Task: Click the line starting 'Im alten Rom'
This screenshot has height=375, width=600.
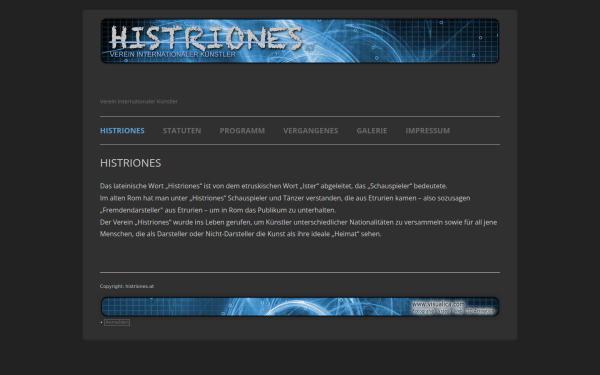Action: coord(285,198)
